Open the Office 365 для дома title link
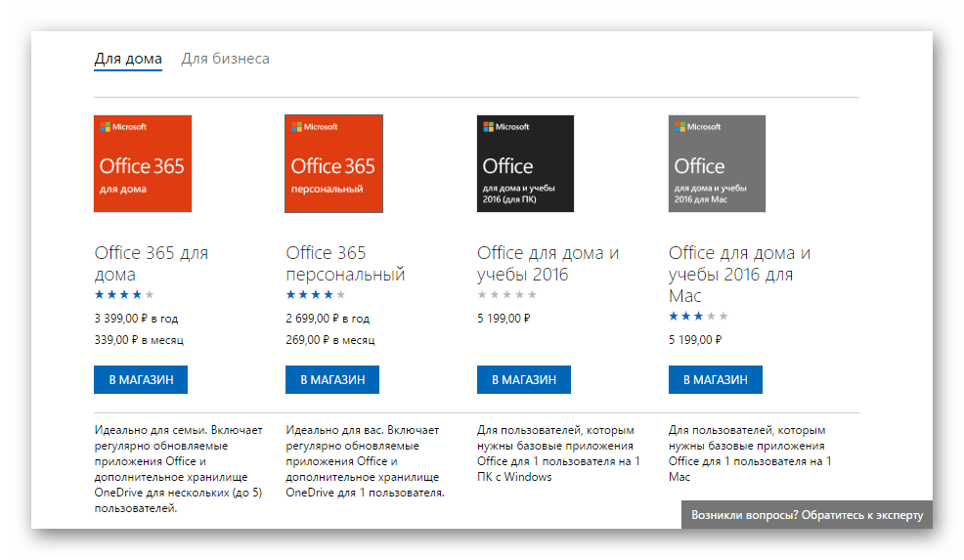Image resolution: width=964 pixels, height=560 pixels. (151, 264)
